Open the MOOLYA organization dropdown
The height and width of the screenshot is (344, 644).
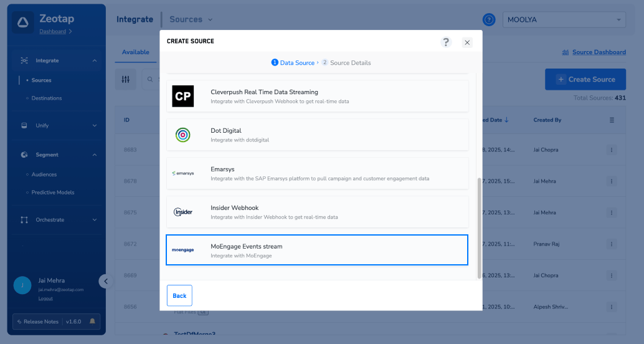[564, 19]
